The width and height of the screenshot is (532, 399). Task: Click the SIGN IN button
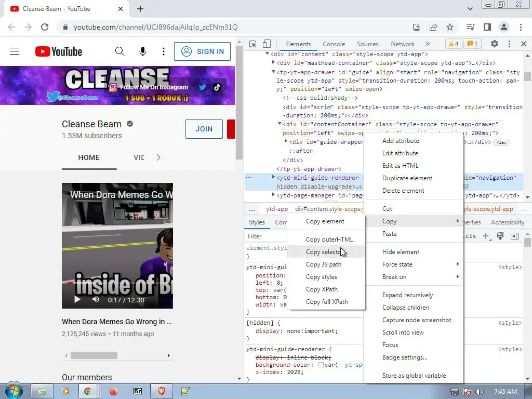202,51
